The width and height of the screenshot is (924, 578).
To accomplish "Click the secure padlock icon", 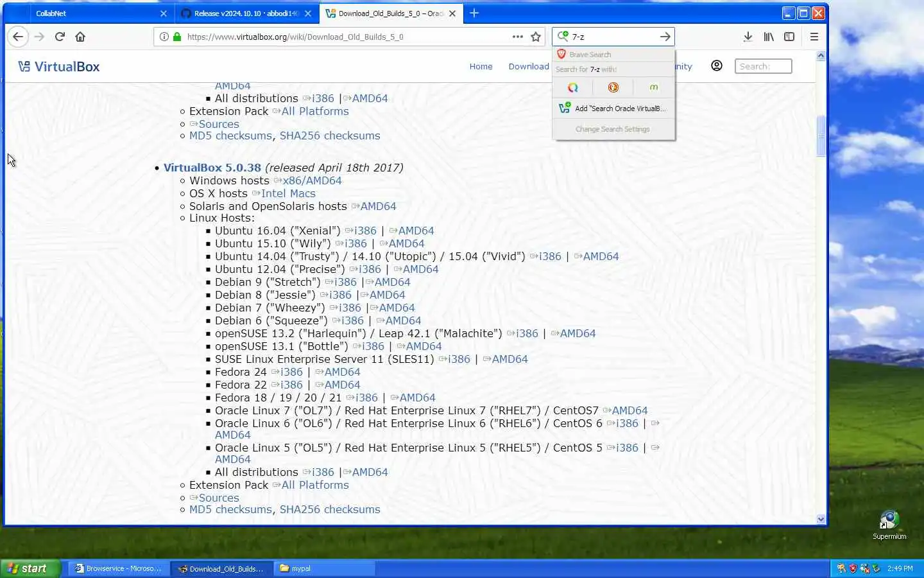I will (177, 37).
